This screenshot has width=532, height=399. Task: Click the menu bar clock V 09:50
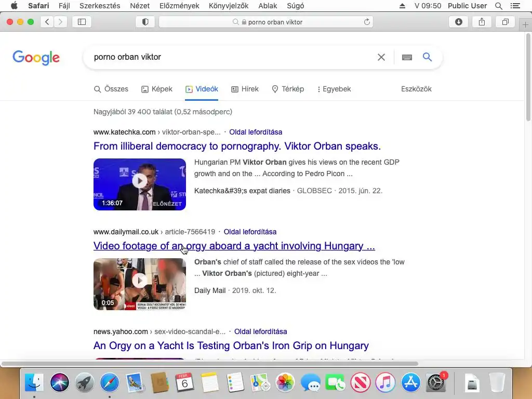[x=428, y=6]
